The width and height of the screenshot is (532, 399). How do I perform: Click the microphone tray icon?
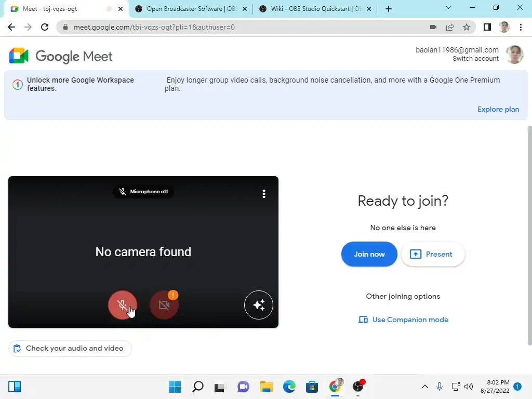coord(440,387)
